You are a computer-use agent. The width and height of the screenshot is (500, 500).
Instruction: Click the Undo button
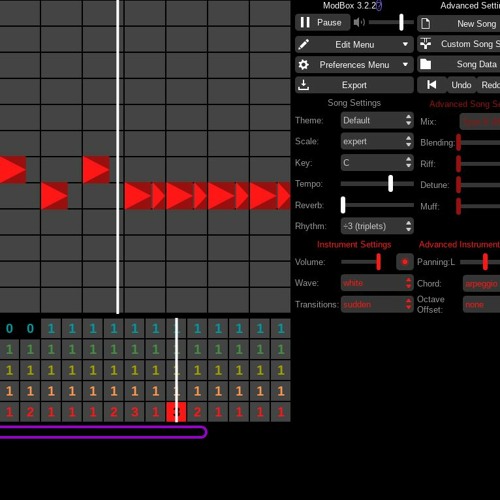(461, 85)
